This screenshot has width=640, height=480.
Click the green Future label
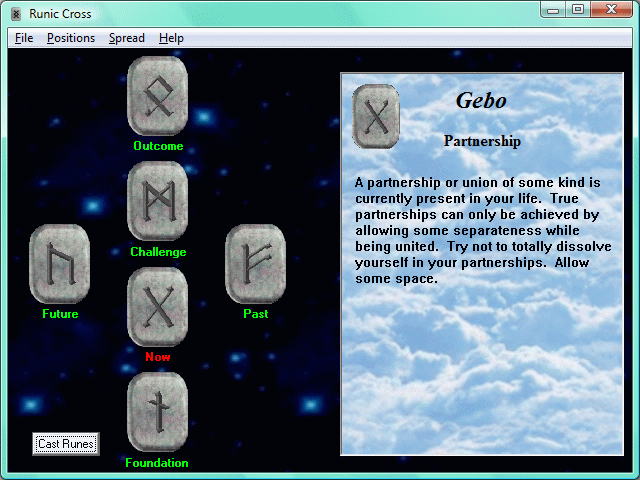tap(60, 314)
